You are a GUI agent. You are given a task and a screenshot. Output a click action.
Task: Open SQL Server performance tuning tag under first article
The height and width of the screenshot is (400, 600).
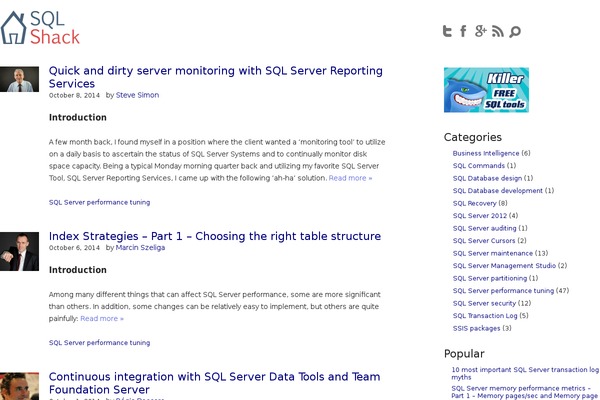99,202
